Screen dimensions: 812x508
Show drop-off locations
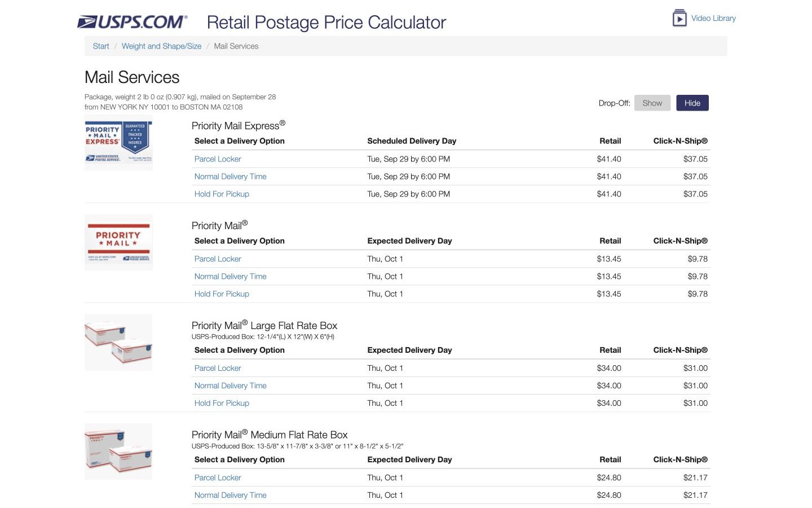pyautogui.click(x=652, y=103)
